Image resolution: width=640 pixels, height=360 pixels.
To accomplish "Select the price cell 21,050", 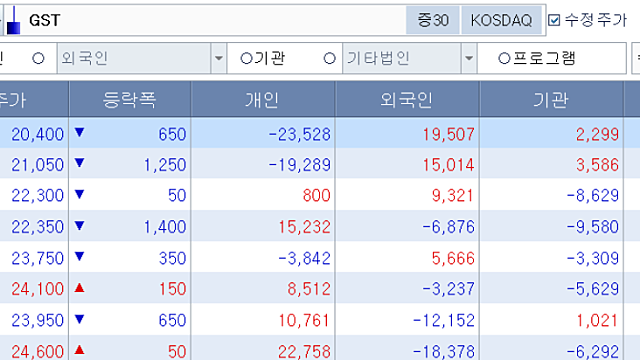I will tap(38, 165).
